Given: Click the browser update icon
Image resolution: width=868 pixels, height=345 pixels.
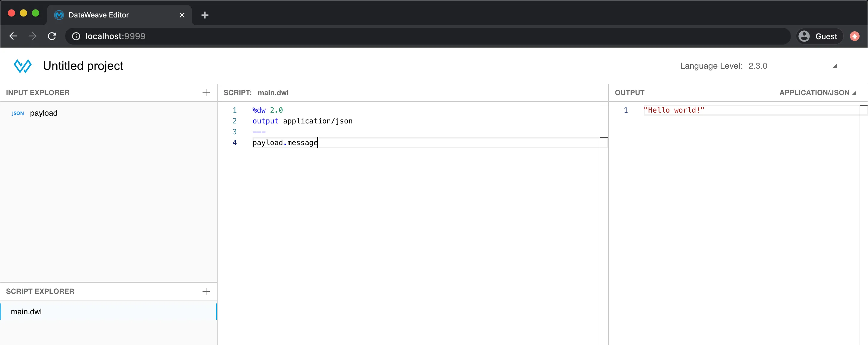Looking at the screenshot, I should (854, 36).
